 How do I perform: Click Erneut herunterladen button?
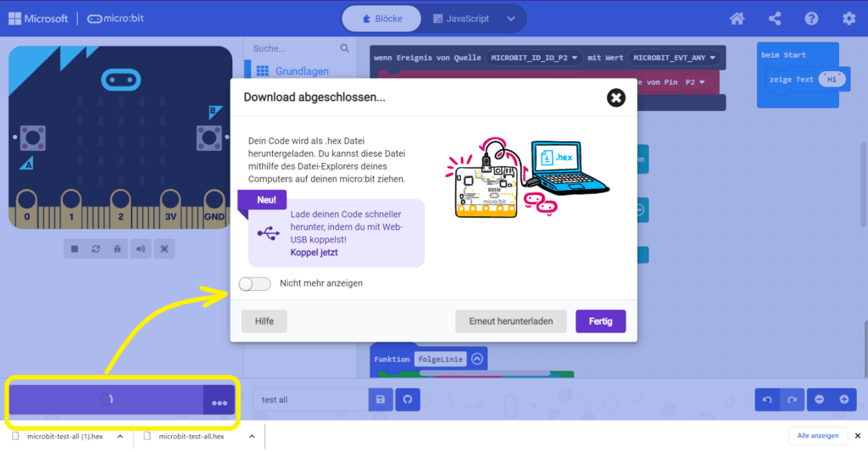510,321
